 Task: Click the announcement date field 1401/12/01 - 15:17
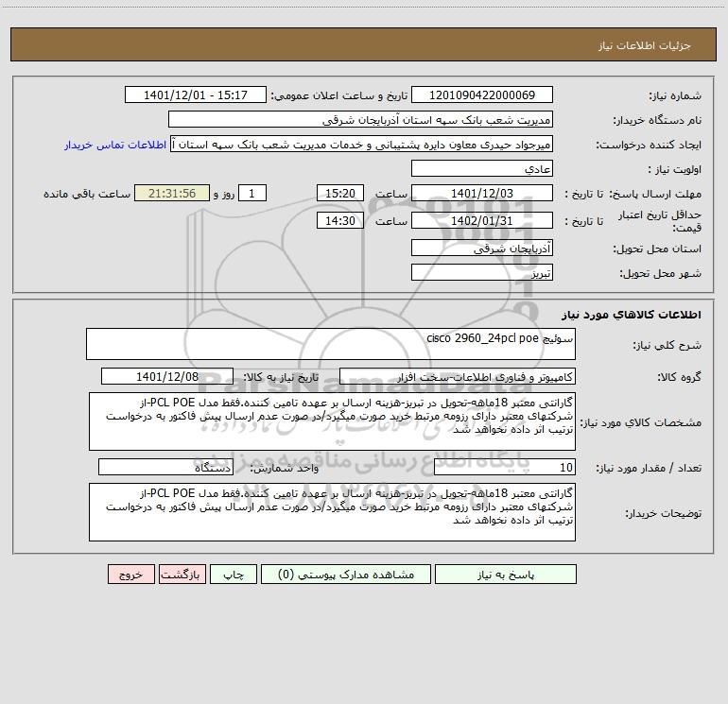point(196,94)
